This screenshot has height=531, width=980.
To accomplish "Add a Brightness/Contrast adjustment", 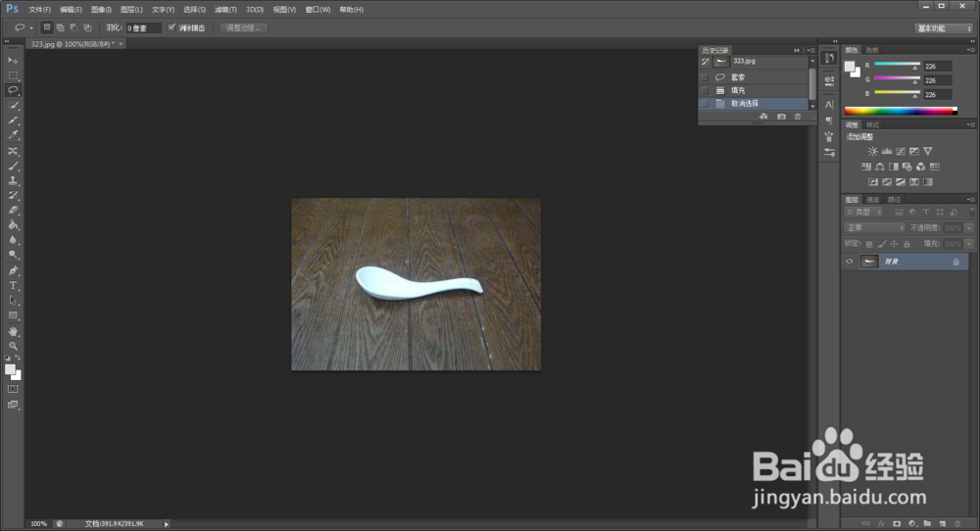I will 872,151.
